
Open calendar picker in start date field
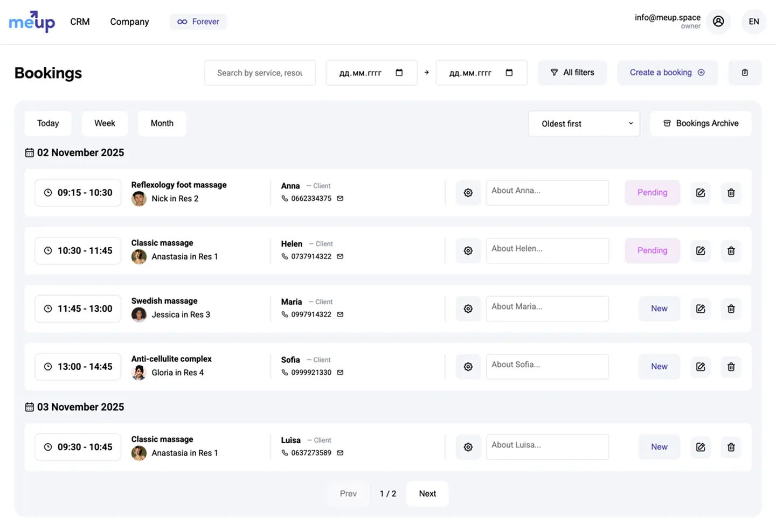click(x=399, y=73)
